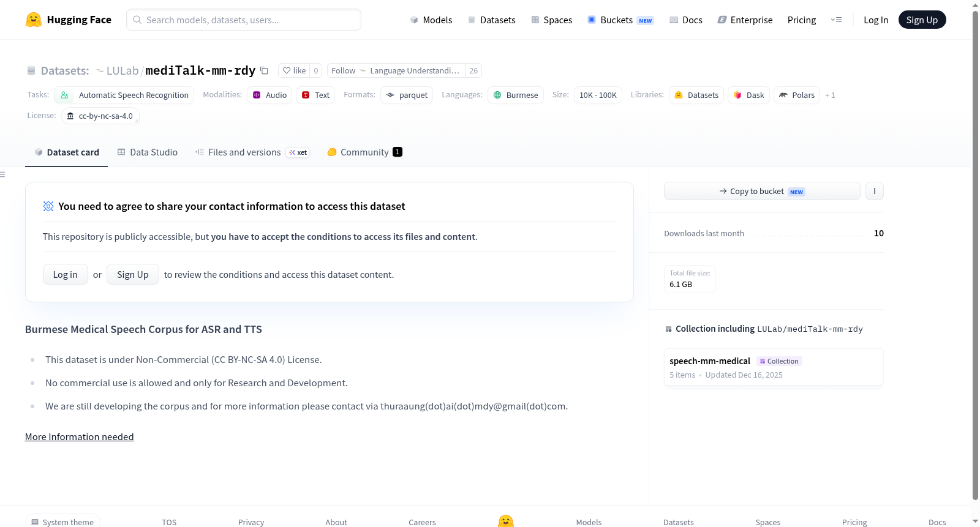Image resolution: width=980 pixels, height=527 pixels.
Task: Switch to the Dataset card tab
Action: tap(67, 152)
